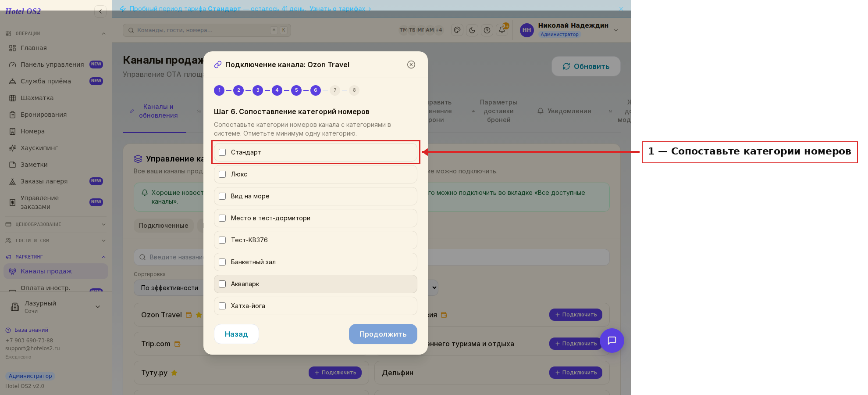Collapse sidebar with the chevron button
The width and height of the screenshot is (868, 395).
(100, 11)
